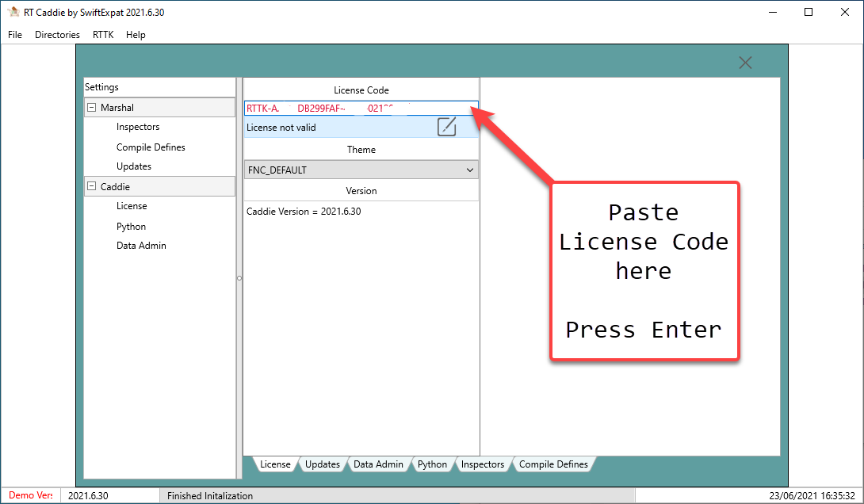The width and height of the screenshot is (864, 504).
Task: Close the settings panel with X
Action: point(745,63)
